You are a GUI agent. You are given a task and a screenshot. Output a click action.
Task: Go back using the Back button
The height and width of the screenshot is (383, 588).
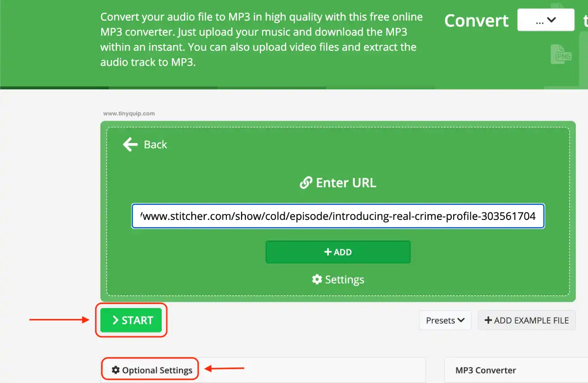click(145, 144)
